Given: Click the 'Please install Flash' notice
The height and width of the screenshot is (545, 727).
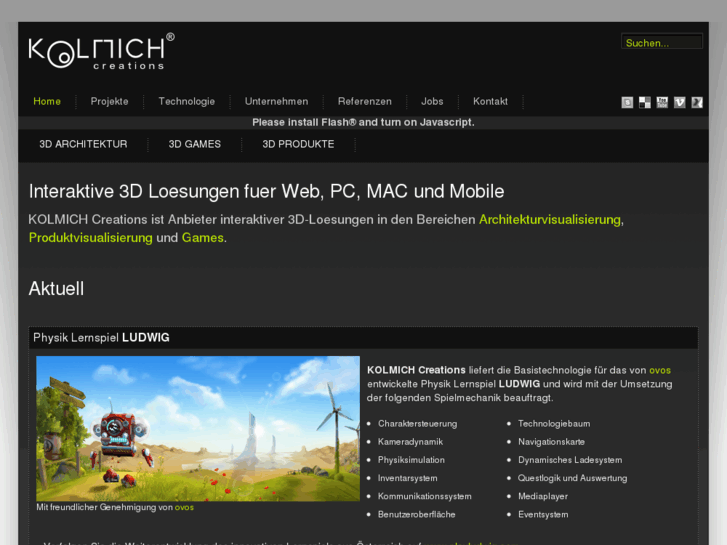Looking at the screenshot, I should (x=363, y=122).
